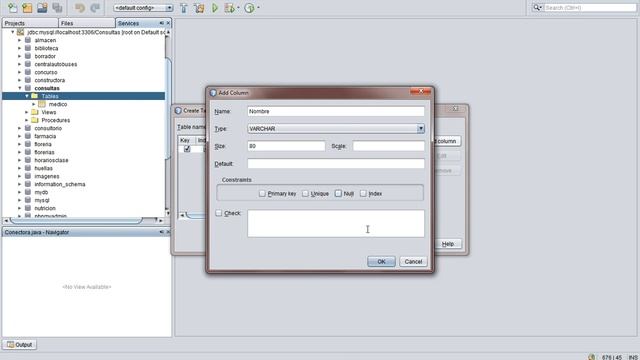Click the Redo toolbar icon
The width and height of the screenshot is (640, 360).
tap(95, 7)
